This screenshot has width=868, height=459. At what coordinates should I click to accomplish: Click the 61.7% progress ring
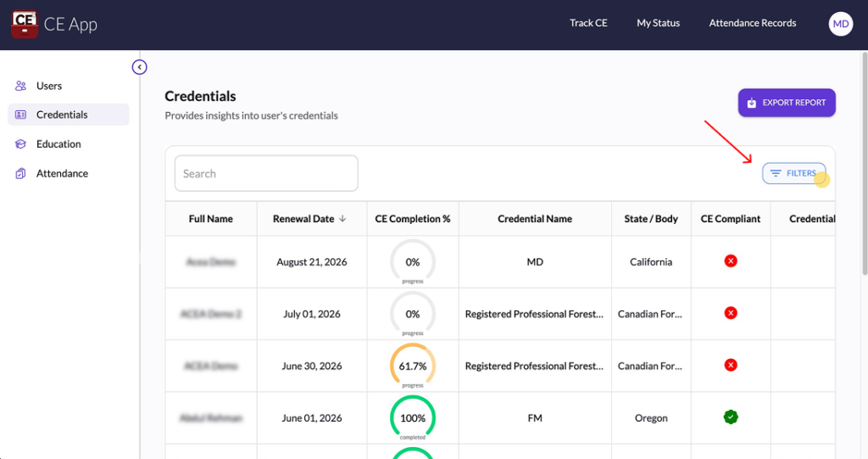413,366
